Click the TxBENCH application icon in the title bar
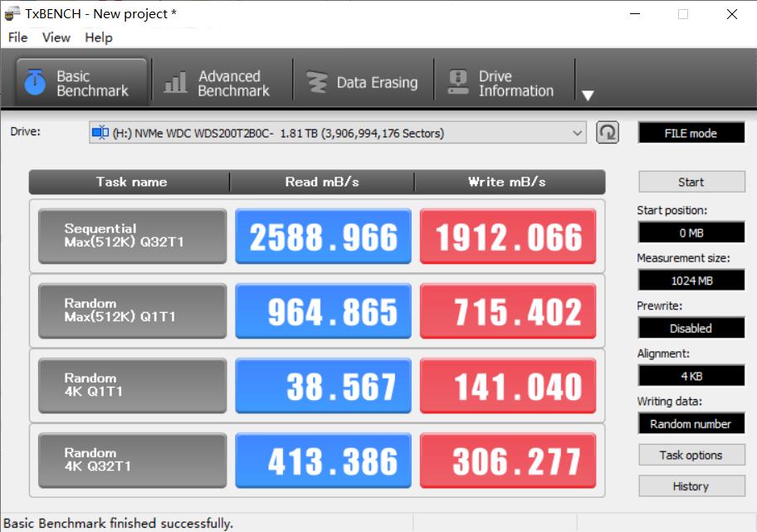 pos(12,12)
